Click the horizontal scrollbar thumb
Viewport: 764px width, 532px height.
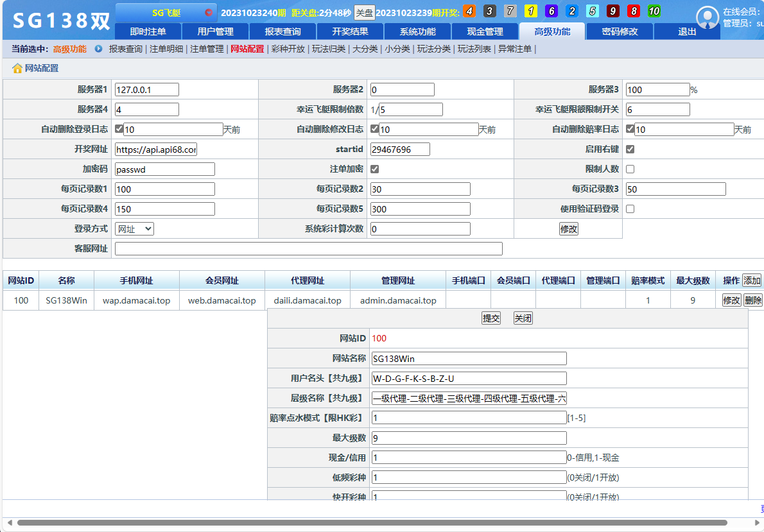pyautogui.click(x=372, y=523)
